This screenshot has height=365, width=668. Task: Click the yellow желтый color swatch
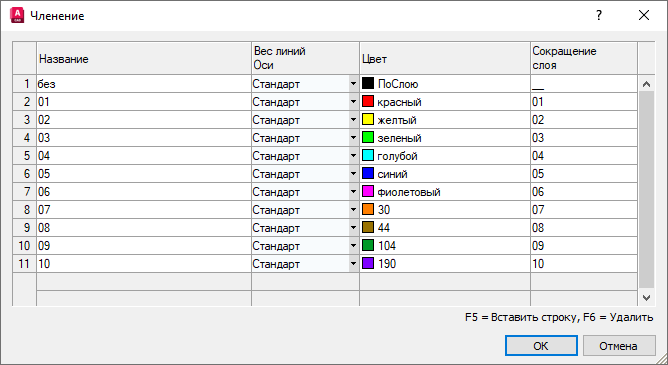368,119
